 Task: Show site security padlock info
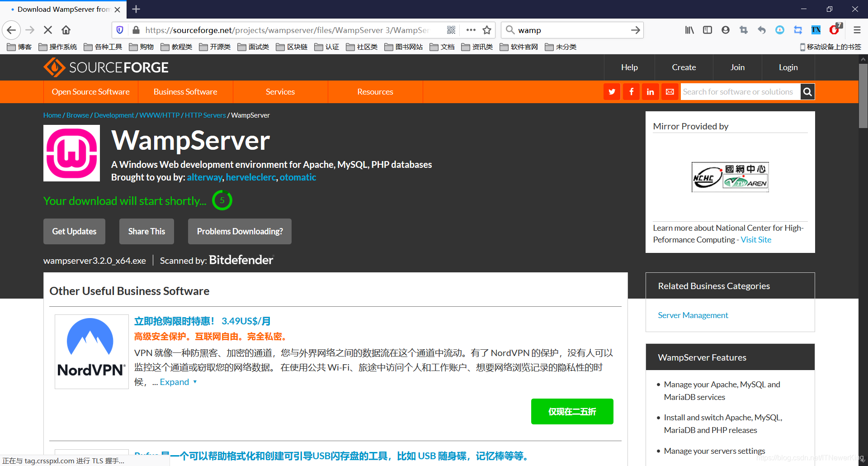136,30
